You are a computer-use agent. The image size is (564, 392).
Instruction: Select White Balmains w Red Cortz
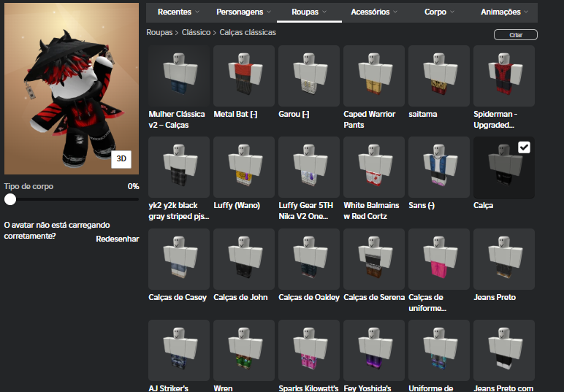coord(374,167)
